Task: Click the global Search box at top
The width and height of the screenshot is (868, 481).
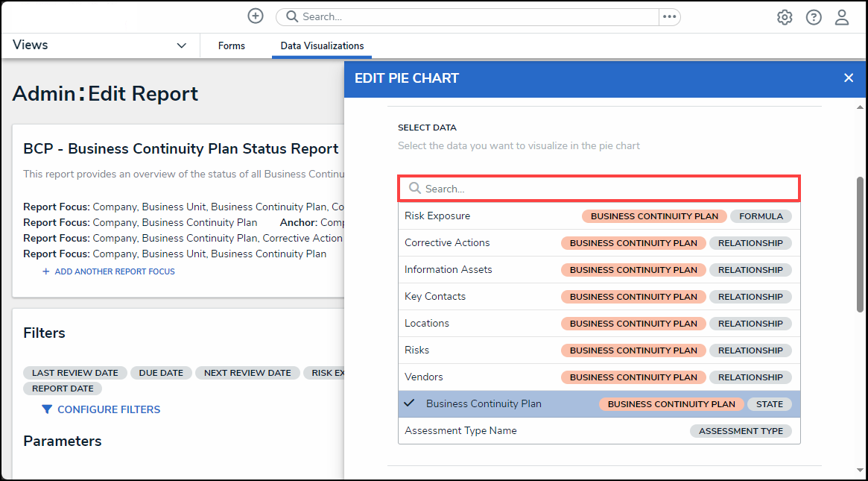Action: pyautogui.click(x=469, y=16)
